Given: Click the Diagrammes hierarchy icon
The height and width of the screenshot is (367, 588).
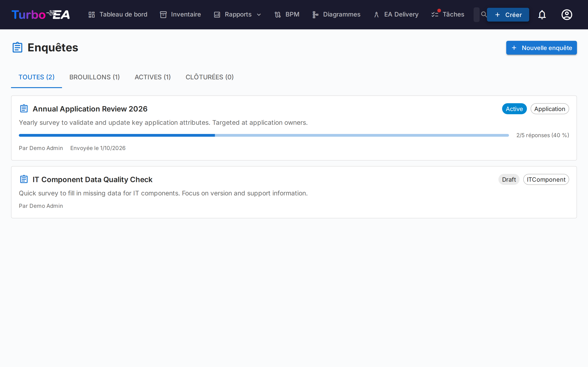Looking at the screenshot, I should (x=315, y=14).
